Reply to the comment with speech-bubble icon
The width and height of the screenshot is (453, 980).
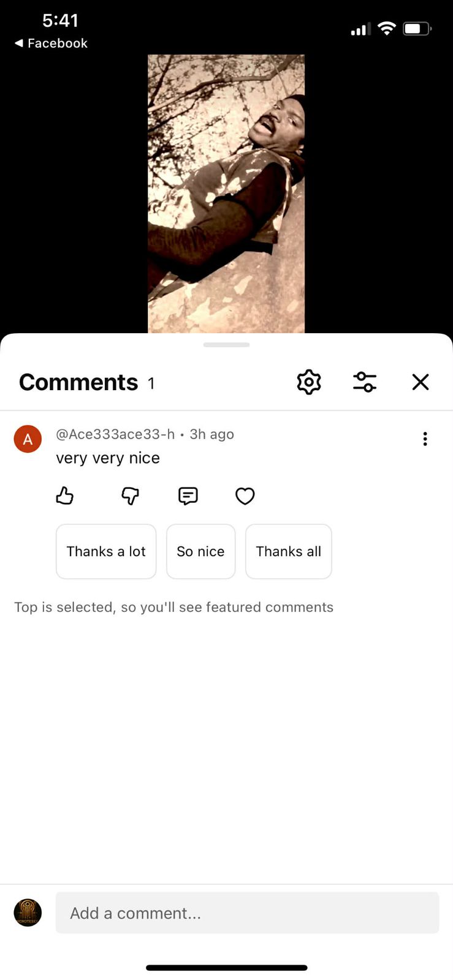(188, 496)
